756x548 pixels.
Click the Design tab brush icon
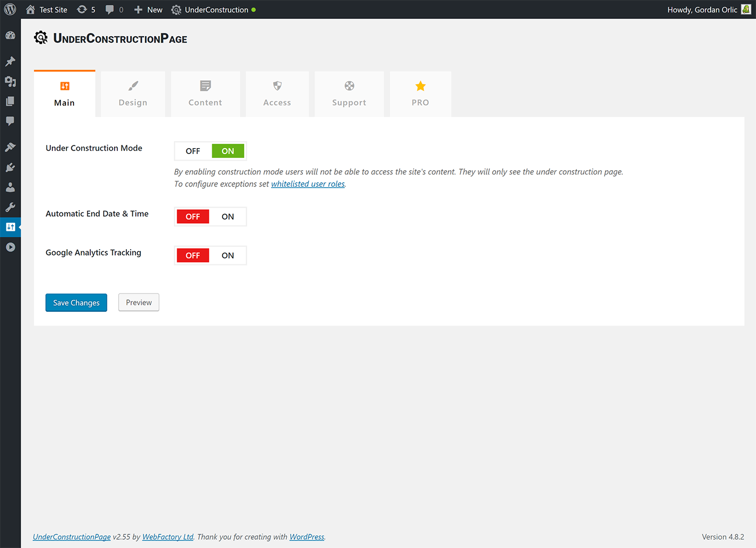tap(133, 86)
